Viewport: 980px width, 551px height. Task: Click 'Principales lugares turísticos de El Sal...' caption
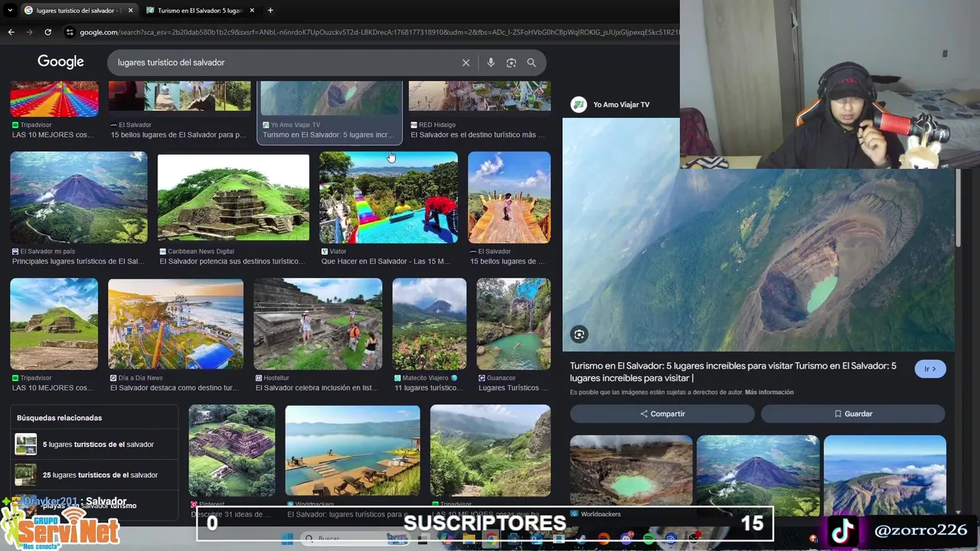coord(78,262)
